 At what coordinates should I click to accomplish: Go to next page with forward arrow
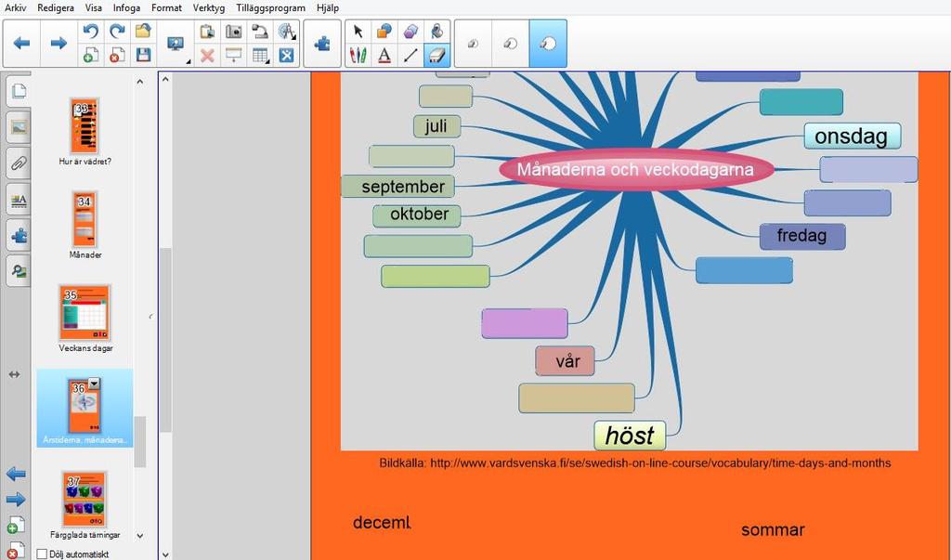click(x=59, y=43)
